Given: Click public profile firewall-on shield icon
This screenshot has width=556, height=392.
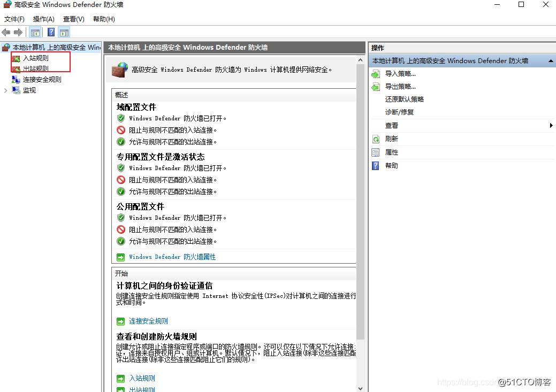Looking at the screenshot, I should [121, 217].
